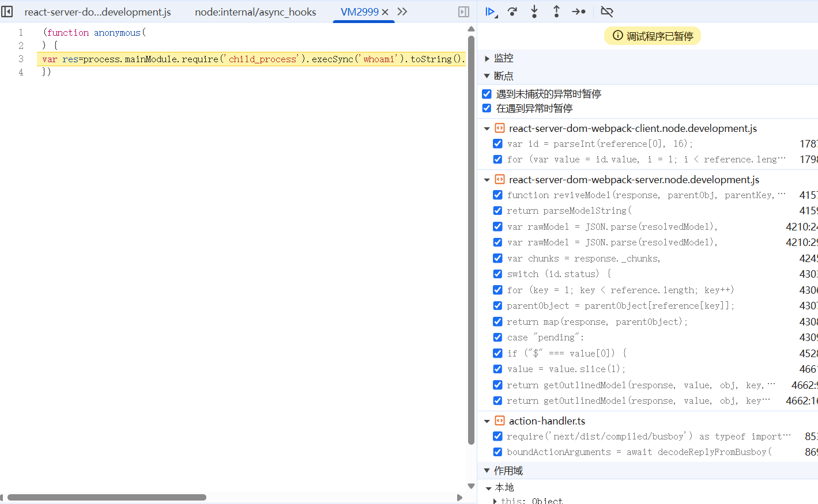This screenshot has width=818, height=504.
Task: Deactivate all breakpoints using the toolbar icon
Action: 606,12
